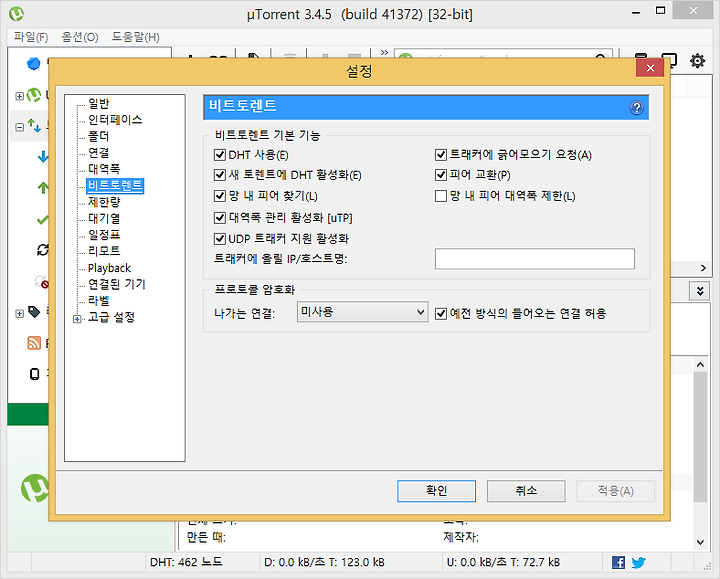Click the active refresh-arrows icon in sidebar
720x579 pixels.
point(43,250)
